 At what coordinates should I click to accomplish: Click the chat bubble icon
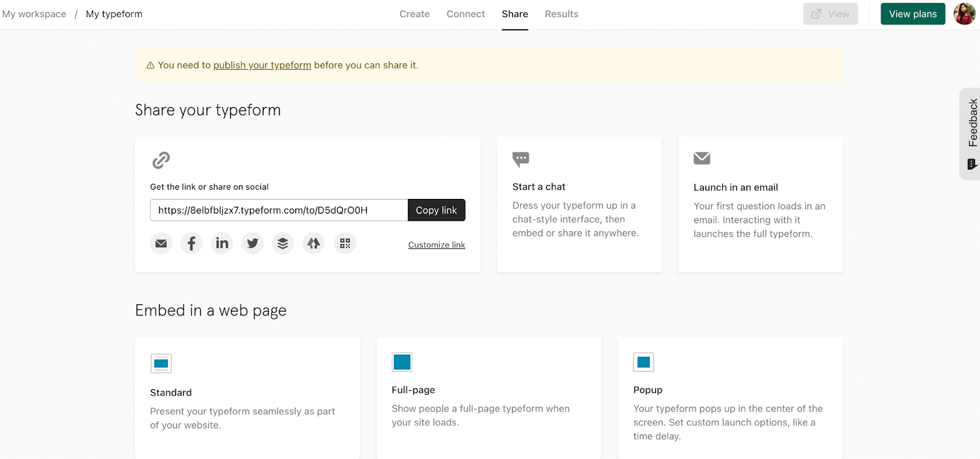(521, 160)
